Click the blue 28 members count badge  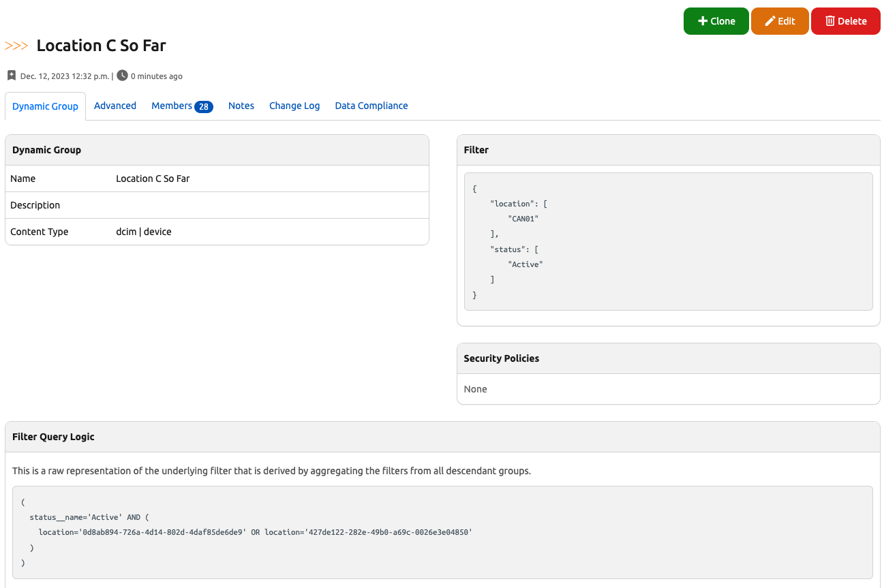coord(204,106)
